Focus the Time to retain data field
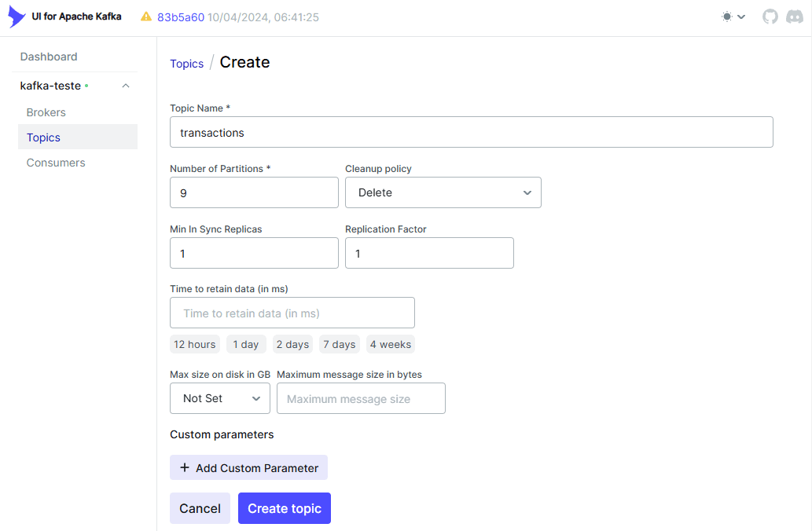 coord(292,313)
